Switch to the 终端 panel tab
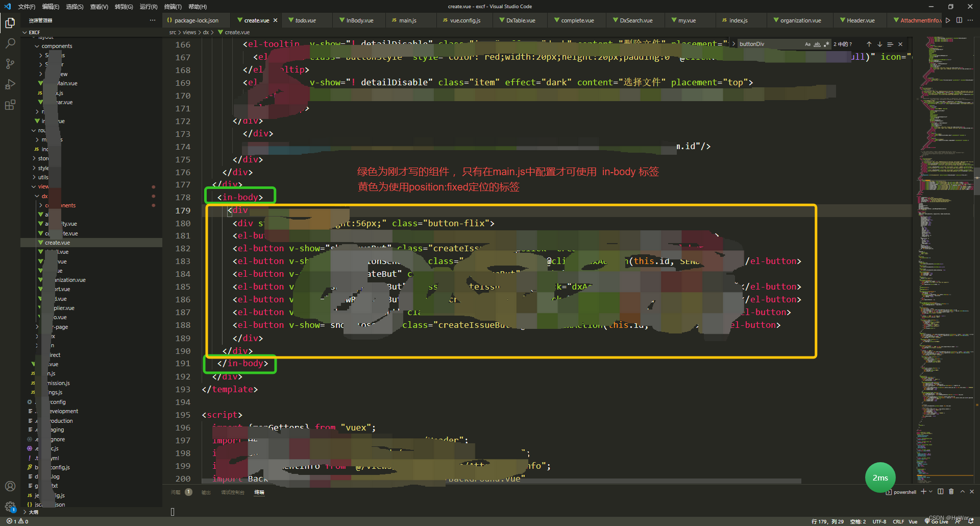The width and height of the screenshot is (980, 526). click(259, 492)
